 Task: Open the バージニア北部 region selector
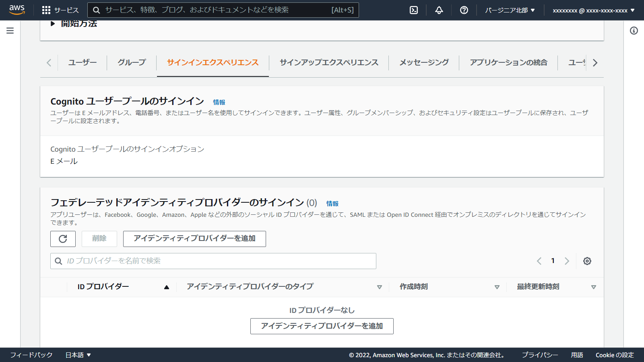click(510, 10)
